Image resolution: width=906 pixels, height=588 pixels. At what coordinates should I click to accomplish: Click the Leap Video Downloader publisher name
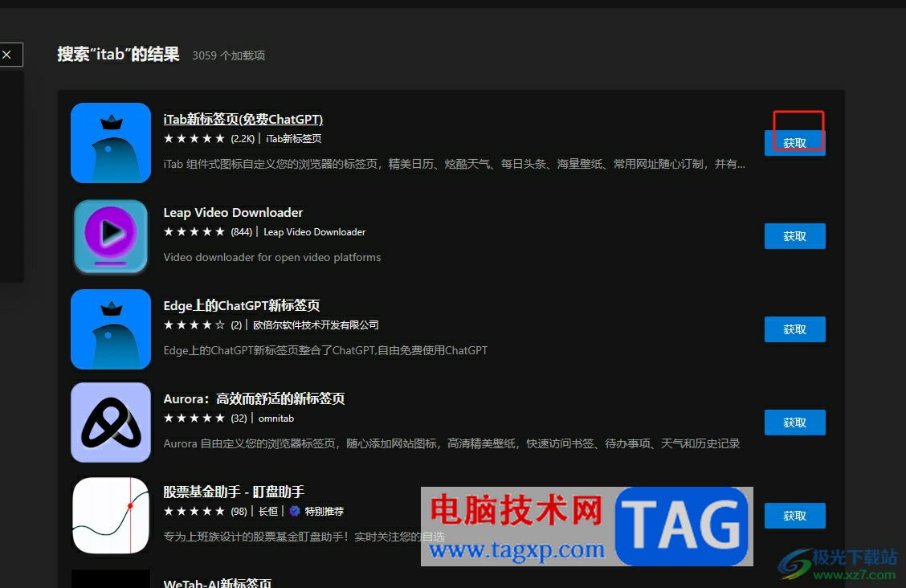(314, 231)
